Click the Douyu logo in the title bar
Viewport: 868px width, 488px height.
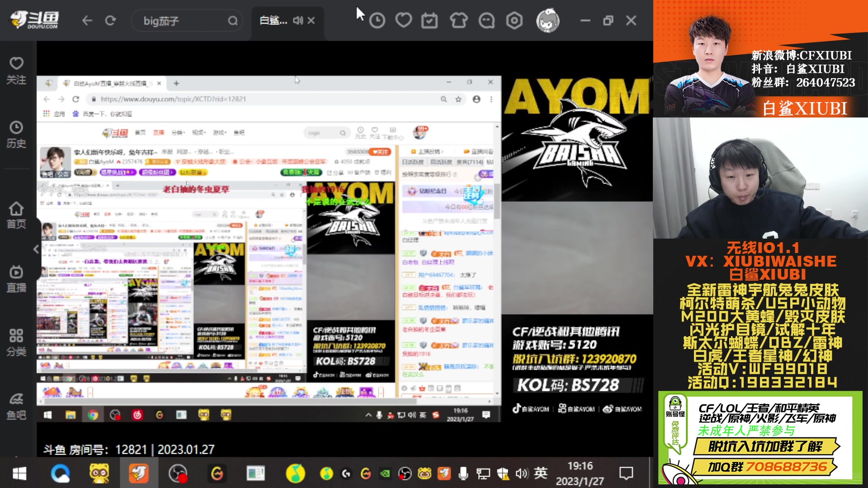34,20
